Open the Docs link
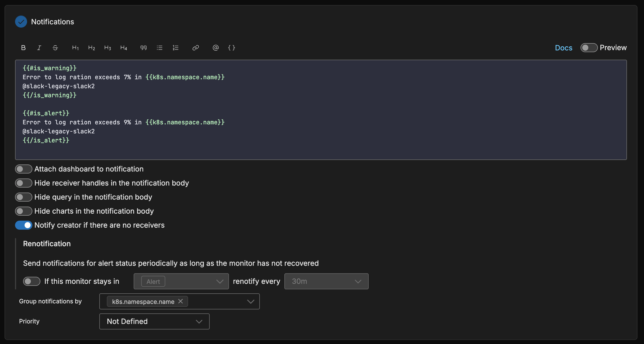The image size is (644, 344). point(563,48)
